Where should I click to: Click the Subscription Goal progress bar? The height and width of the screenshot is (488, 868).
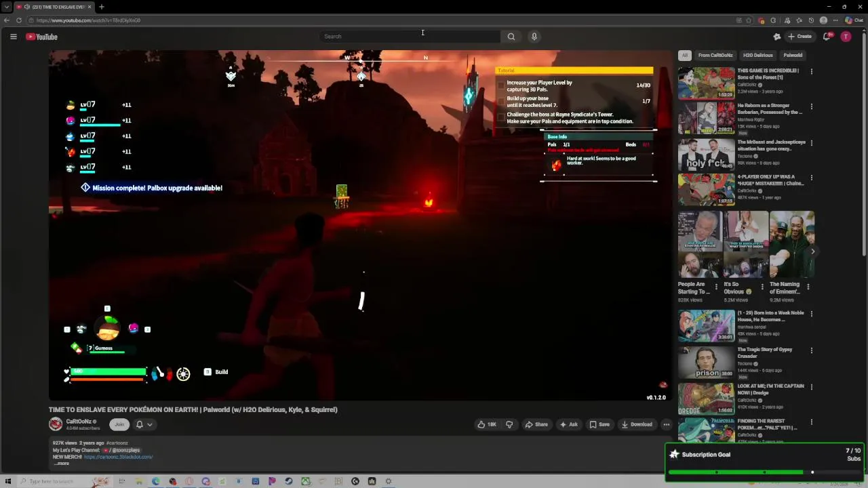764,472
